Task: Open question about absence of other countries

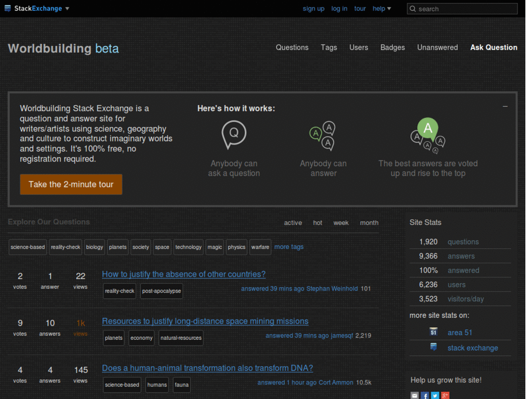Action: (183, 274)
